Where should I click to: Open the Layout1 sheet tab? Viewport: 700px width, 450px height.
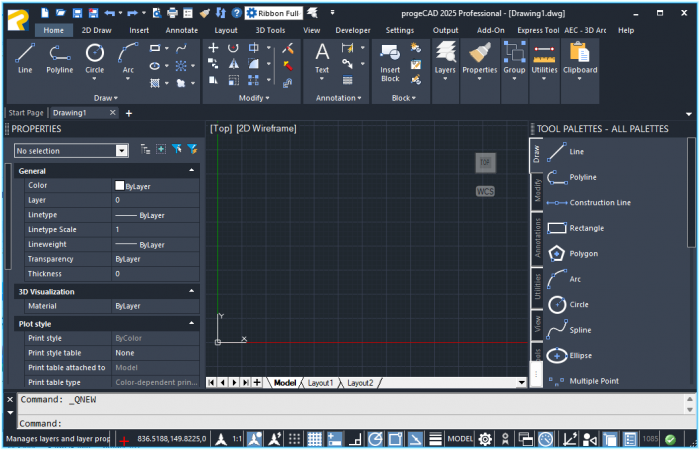coord(320,383)
